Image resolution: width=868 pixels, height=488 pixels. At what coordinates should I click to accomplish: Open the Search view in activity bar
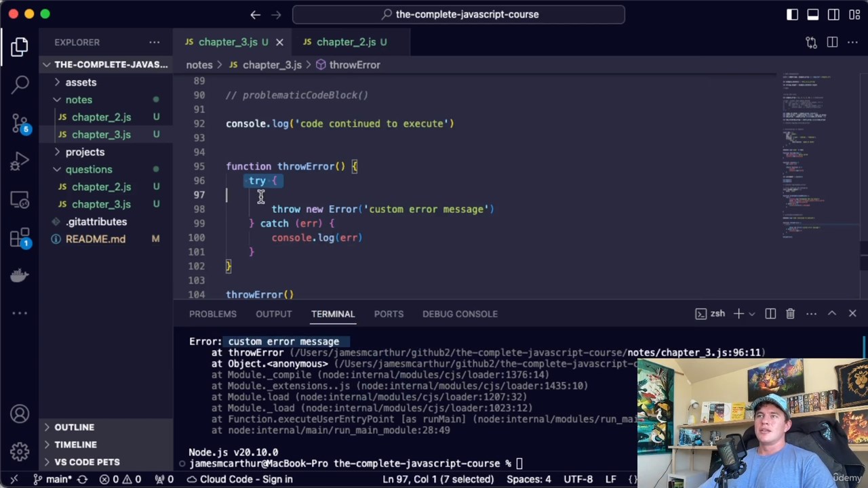pyautogui.click(x=19, y=84)
